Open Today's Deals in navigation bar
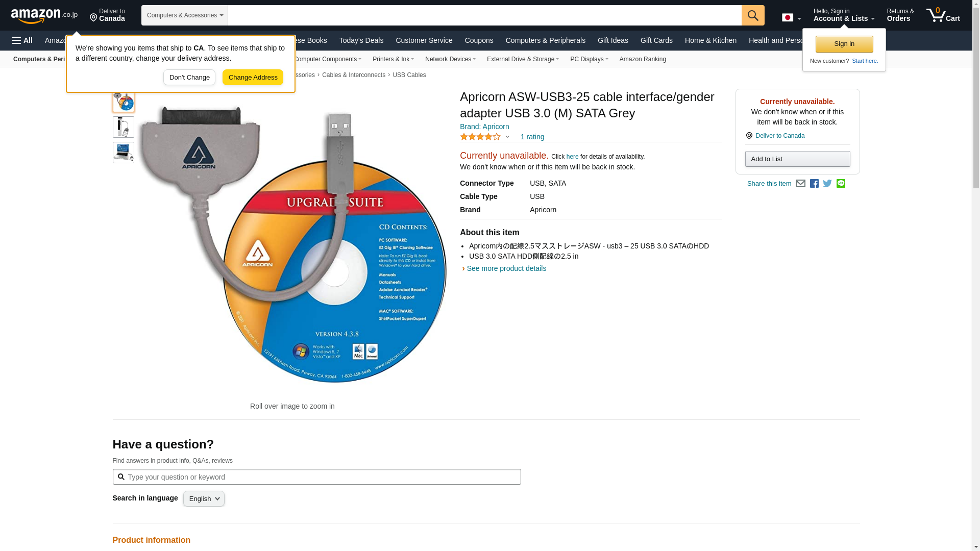Image resolution: width=980 pixels, height=551 pixels. (361, 40)
